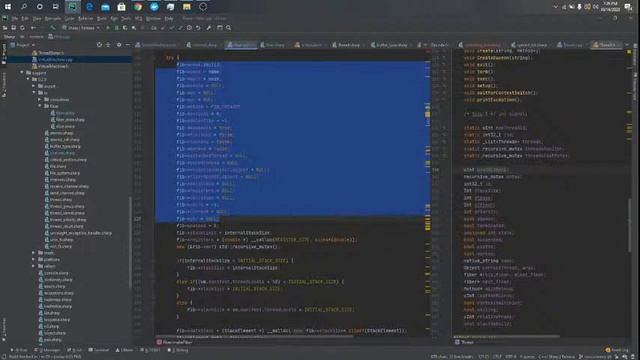The height and width of the screenshot is (360, 640).
Task: Click the Expand/Collapse All icon in Project panel
Action: click(108, 45)
